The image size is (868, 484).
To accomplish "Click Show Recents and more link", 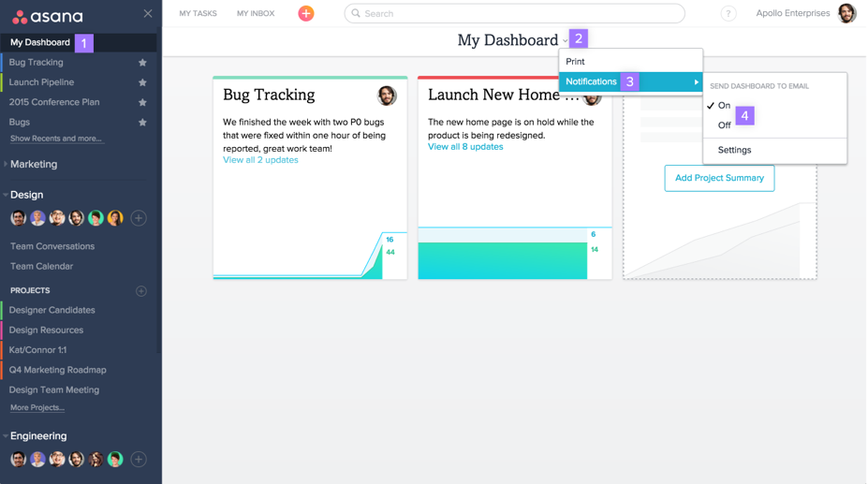I will coord(56,139).
